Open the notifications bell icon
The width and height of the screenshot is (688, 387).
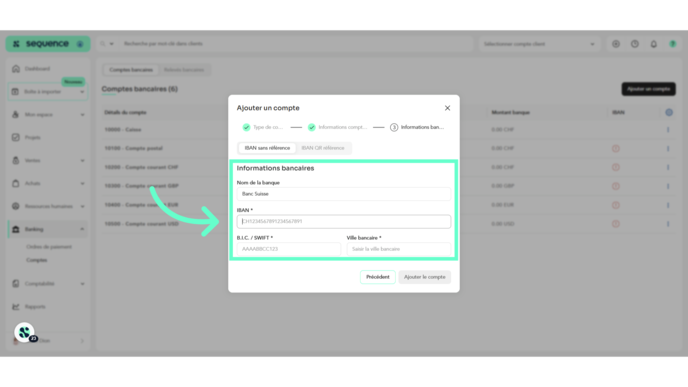coord(653,44)
